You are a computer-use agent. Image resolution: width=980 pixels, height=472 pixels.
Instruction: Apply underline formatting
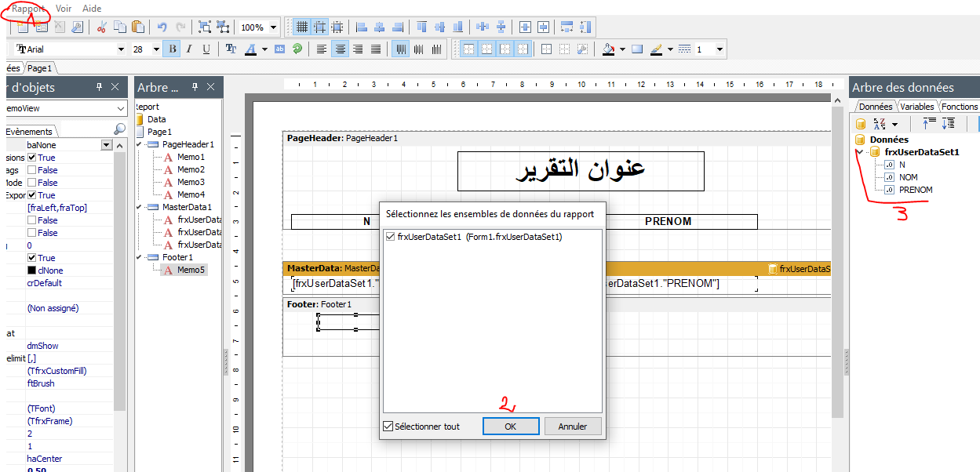click(205, 49)
